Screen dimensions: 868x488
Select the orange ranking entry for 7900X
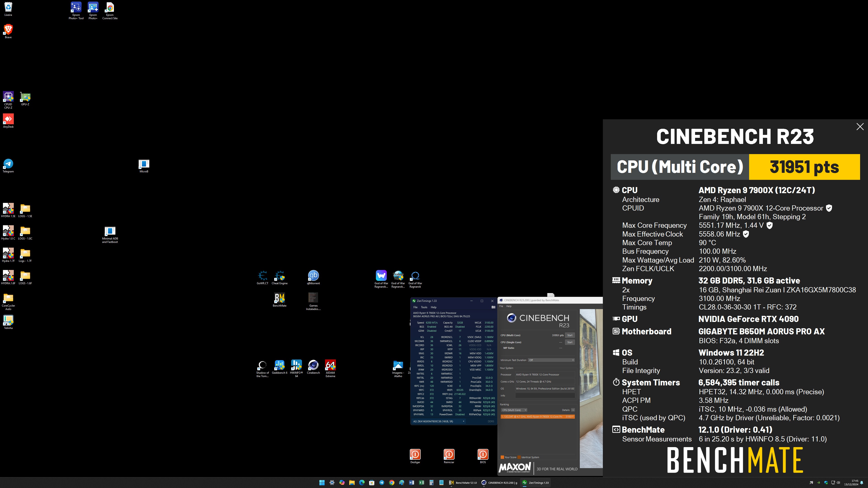coord(538,417)
